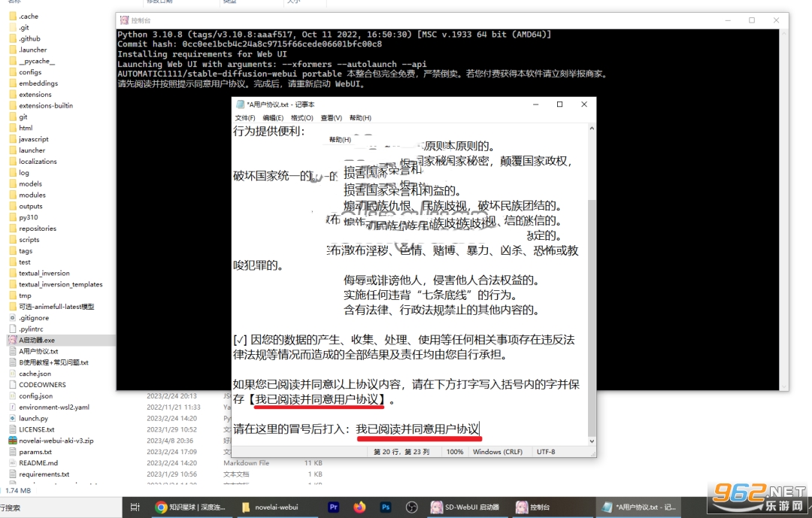
Task: Close the Notepad window
Action: [x=584, y=104]
